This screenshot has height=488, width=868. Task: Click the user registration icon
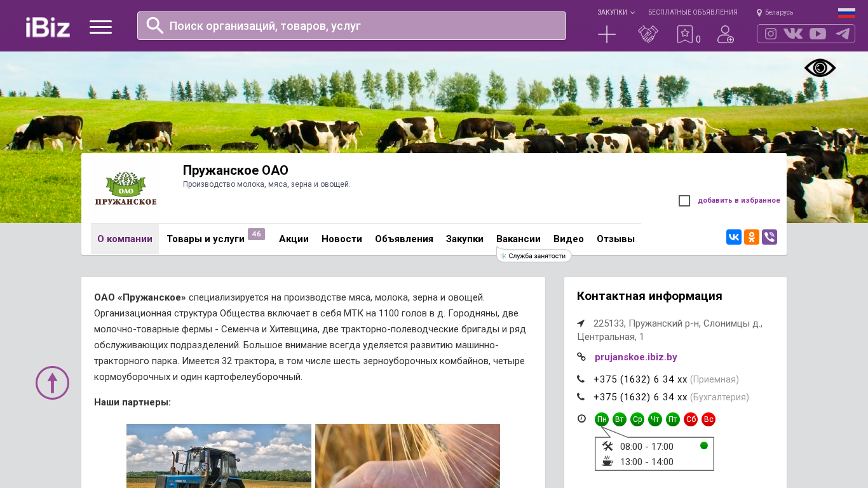click(726, 34)
